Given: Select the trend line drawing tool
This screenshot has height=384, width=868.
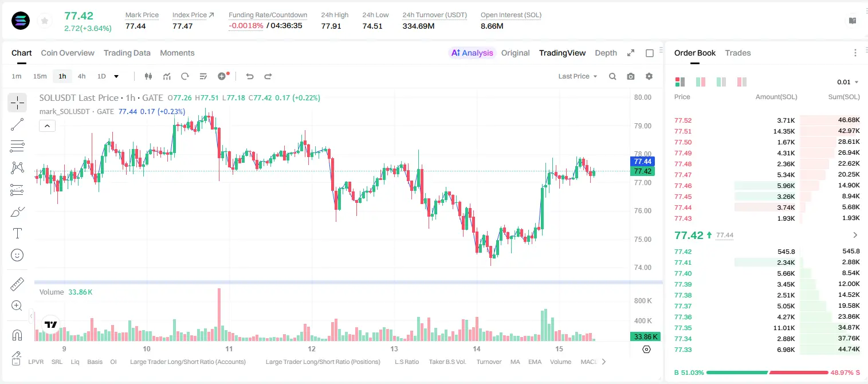Looking at the screenshot, I should click(17, 124).
